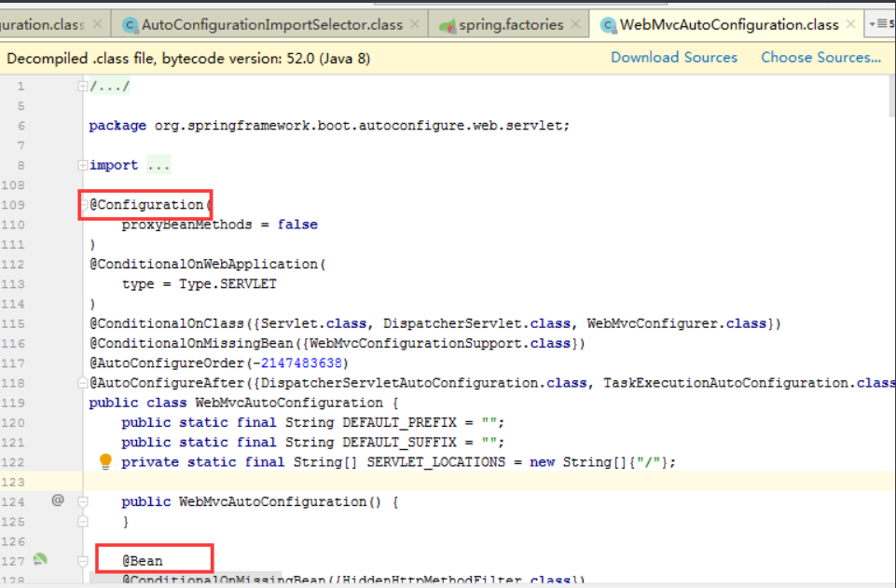Click the class icon on AutoConfigurationImportSelector tab

(131, 25)
